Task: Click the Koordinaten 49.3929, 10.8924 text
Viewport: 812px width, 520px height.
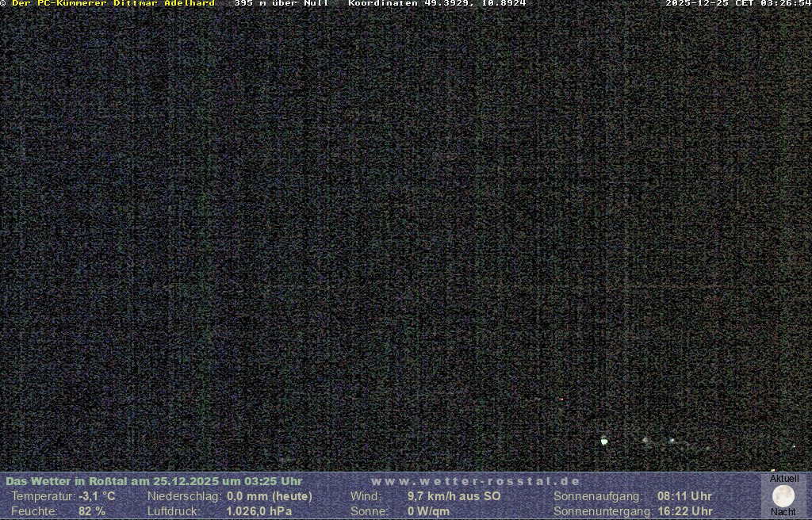Action: pos(437,4)
